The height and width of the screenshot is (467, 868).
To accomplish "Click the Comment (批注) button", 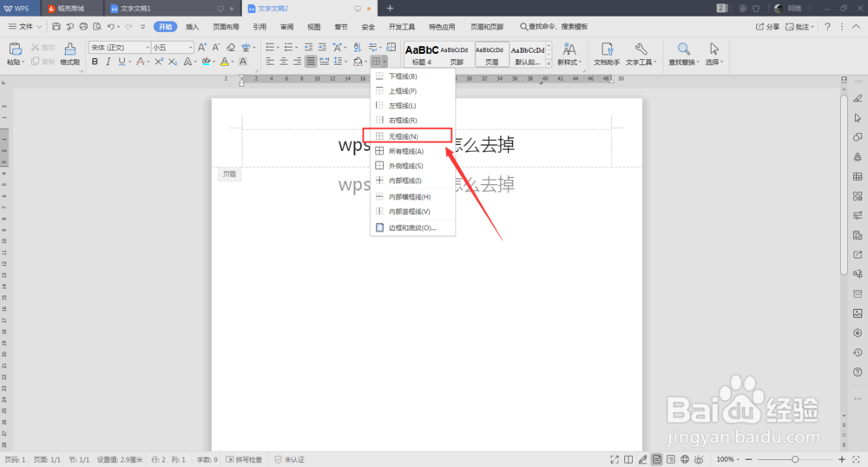I will click(800, 27).
